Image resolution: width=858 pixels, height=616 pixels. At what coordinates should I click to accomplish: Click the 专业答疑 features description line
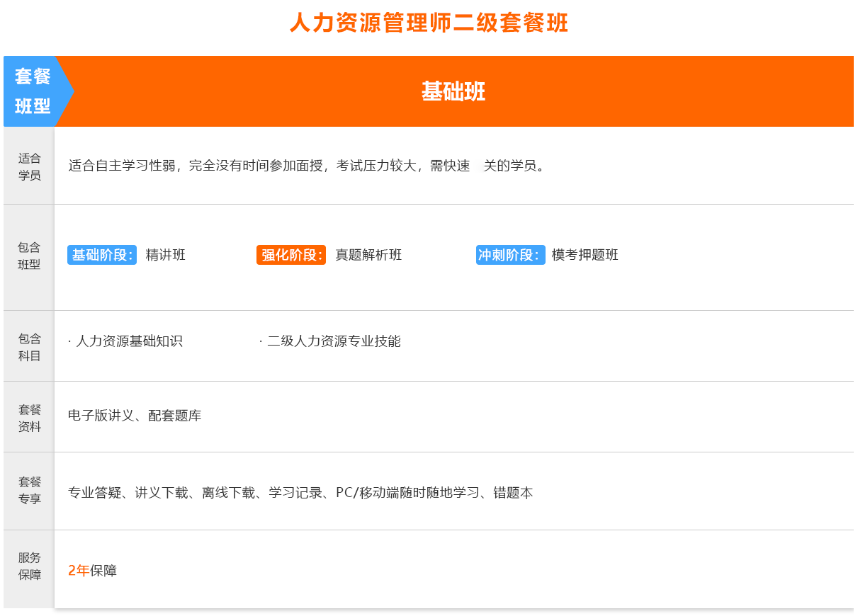[x=300, y=493]
